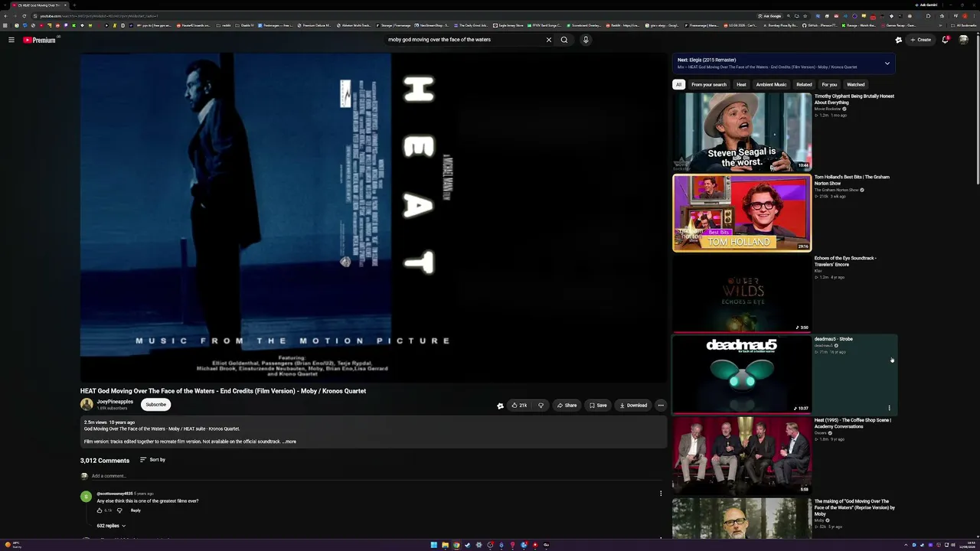
Task: Dislike the video with the thumbs-down
Action: click(x=541, y=406)
